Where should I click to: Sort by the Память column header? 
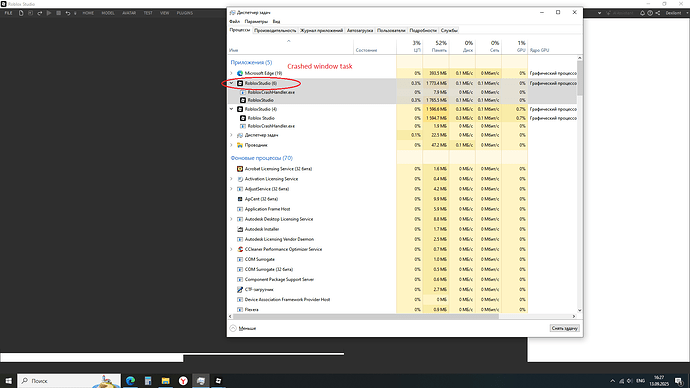[436, 46]
